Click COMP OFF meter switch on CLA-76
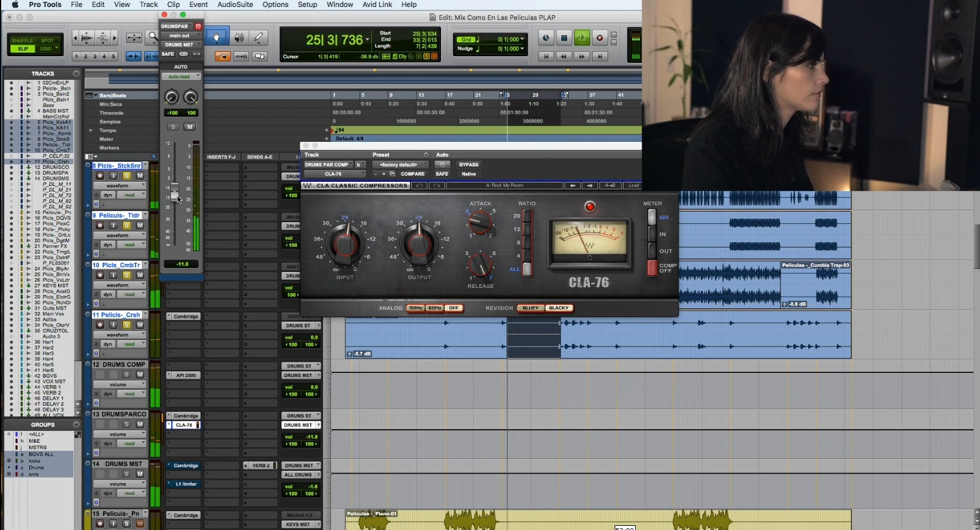This screenshot has width=980, height=530. 652,267
